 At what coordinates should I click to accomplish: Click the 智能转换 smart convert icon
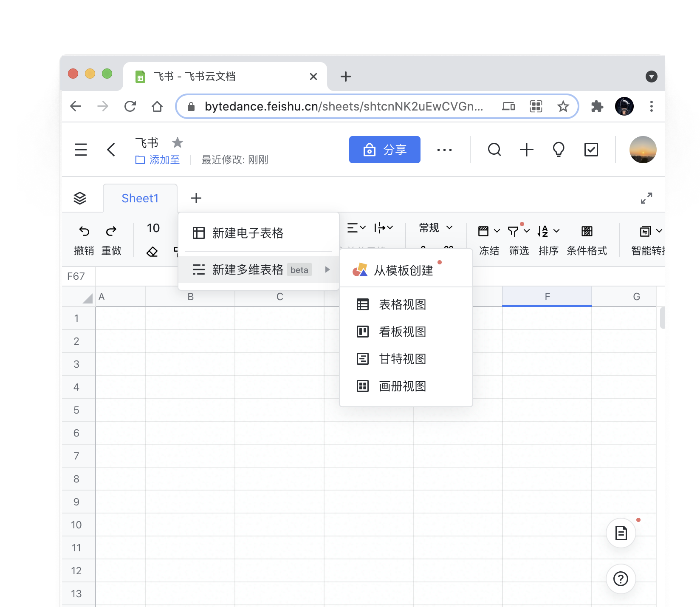coord(646,231)
